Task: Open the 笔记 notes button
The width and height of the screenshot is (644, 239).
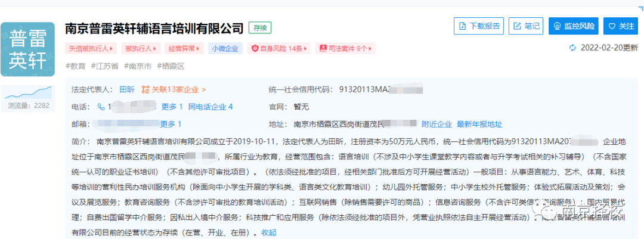Action: [526, 26]
